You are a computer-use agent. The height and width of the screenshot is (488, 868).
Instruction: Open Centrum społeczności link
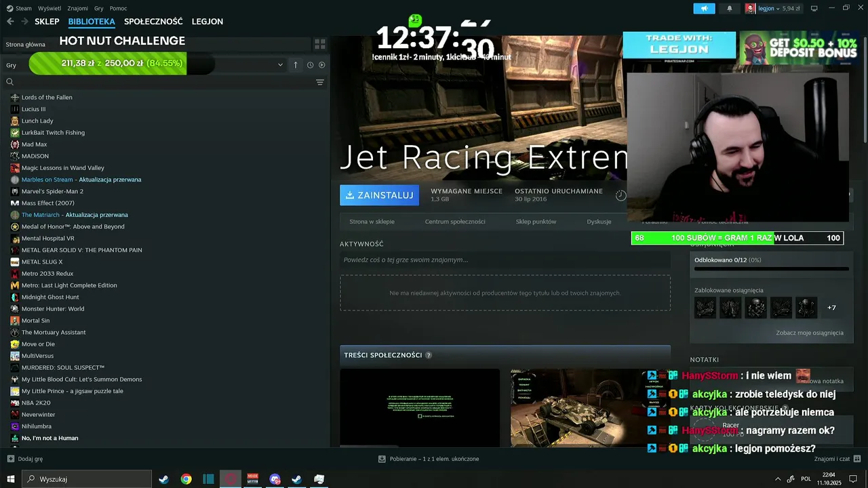(x=455, y=222)
